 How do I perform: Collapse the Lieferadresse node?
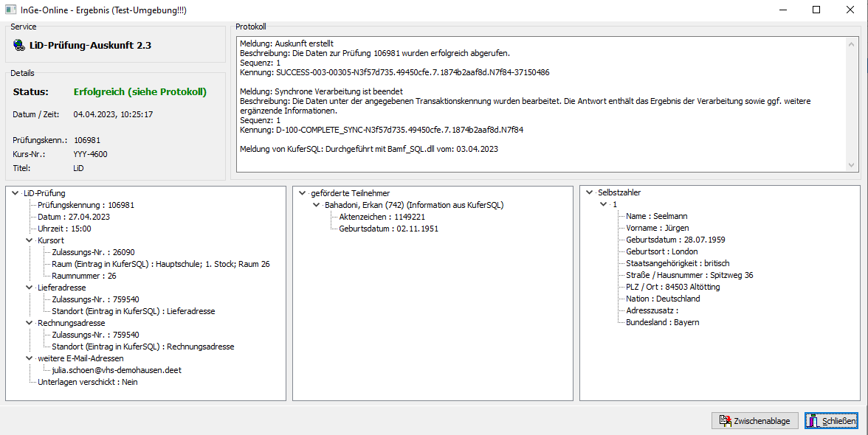coord(29,288)
